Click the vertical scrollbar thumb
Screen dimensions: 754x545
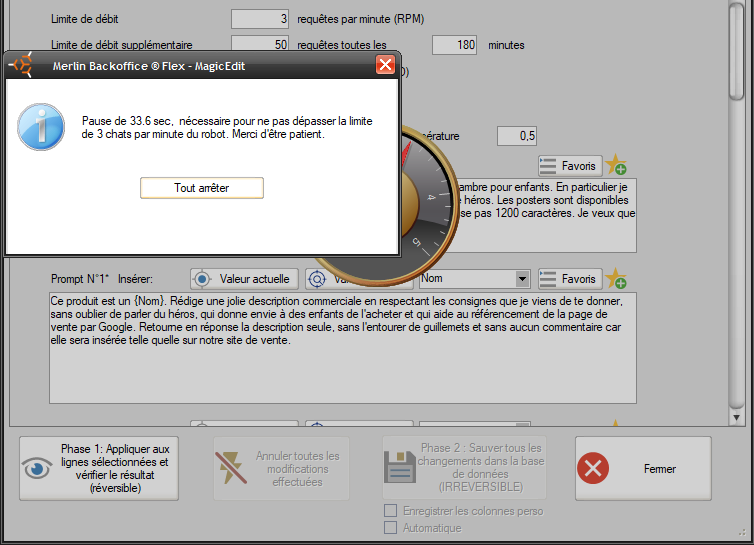737,51
